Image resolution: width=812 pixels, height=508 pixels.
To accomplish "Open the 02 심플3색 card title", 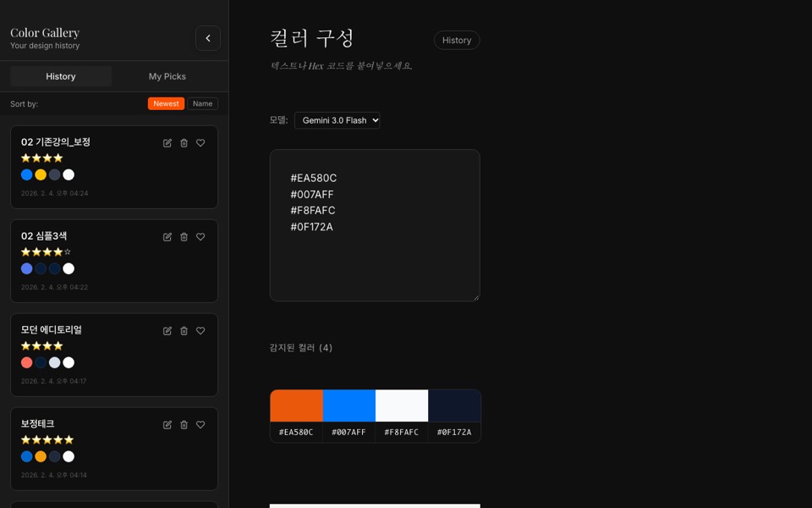I will pyautogui.click(x=44, y=236).
